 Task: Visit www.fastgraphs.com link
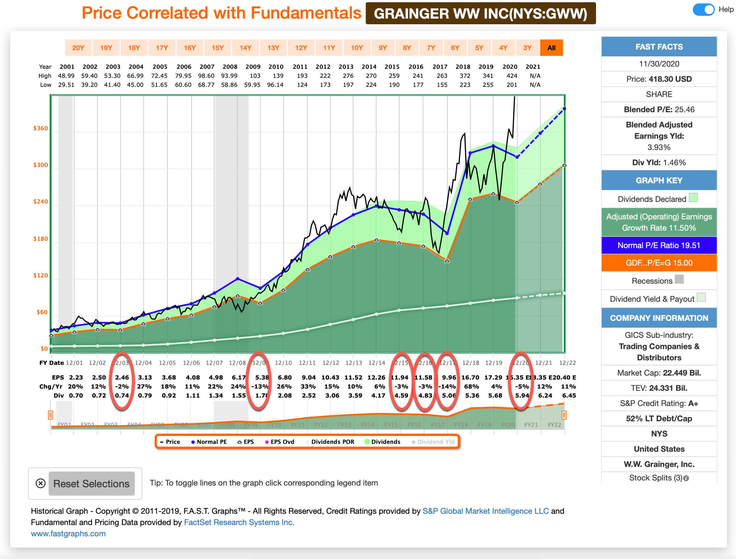[x=68, y=533]
